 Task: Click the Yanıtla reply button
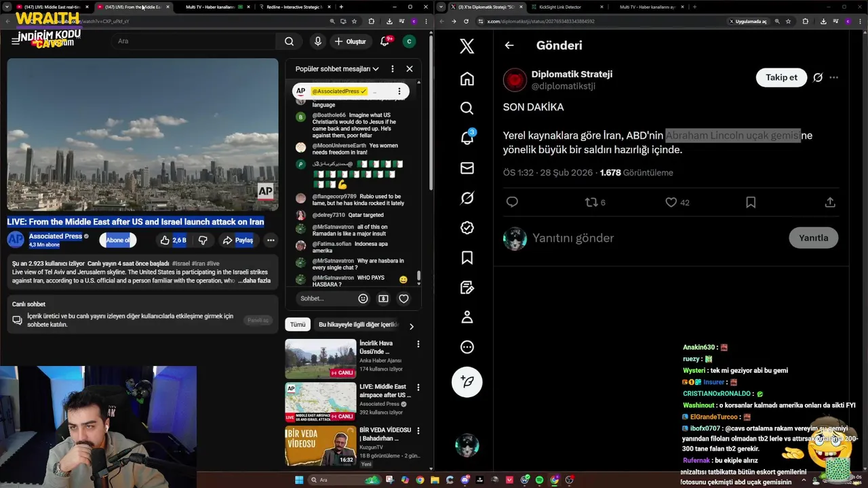click(x=814, y=238)
